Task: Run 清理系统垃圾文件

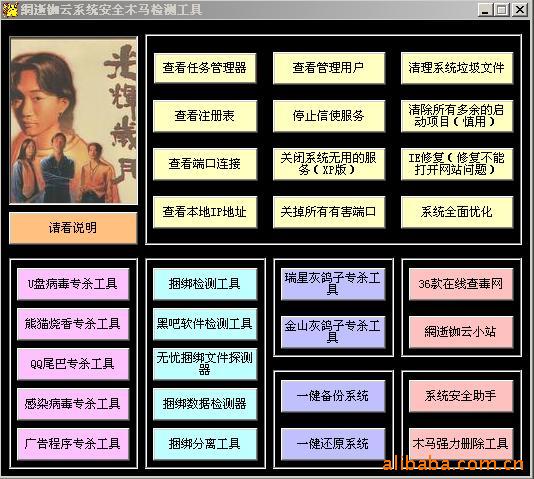Action: tap(457, 68)
